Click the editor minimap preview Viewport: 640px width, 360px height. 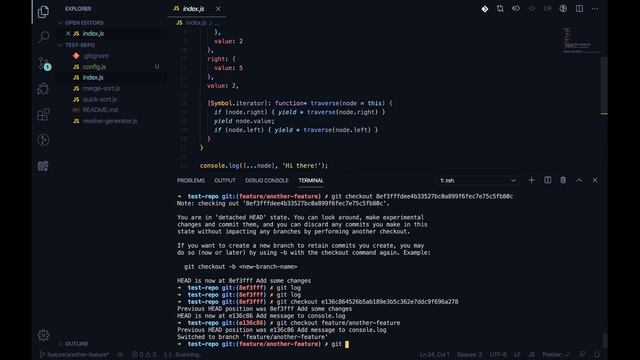[x=581, y=40]
